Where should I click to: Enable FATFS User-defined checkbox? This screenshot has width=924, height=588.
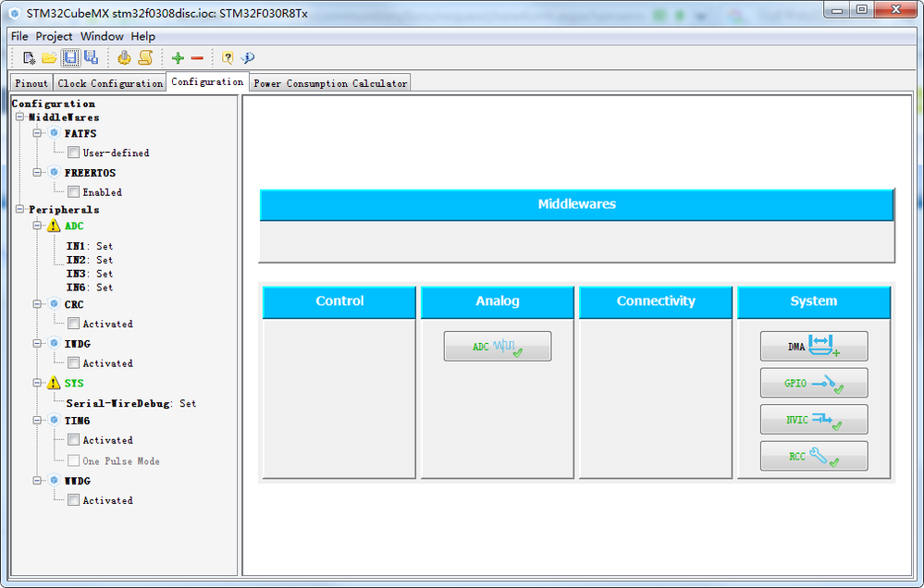click(x=74, y=153)
